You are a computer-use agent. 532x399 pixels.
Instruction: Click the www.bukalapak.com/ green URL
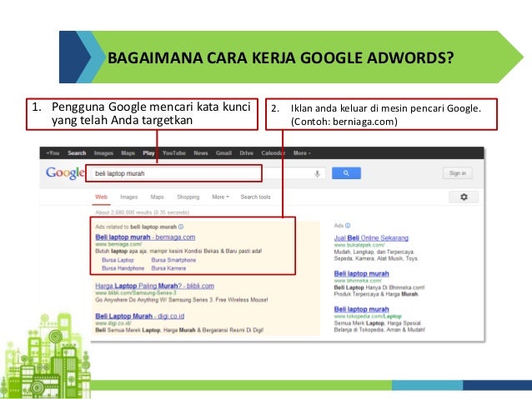coord(359,245)
